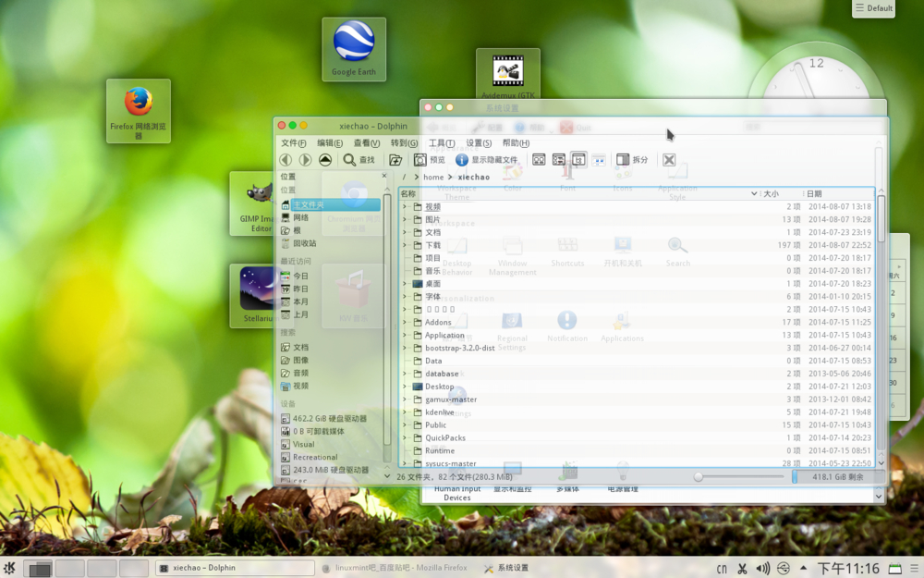Expand the Application folder arrow

[405, 335]
